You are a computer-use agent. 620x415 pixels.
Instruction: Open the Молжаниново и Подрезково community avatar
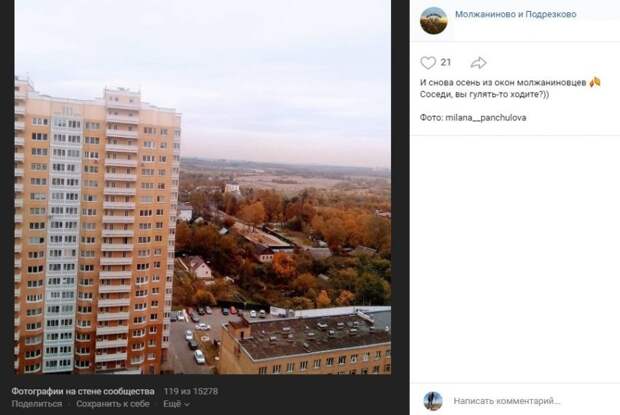click(434, 21)
